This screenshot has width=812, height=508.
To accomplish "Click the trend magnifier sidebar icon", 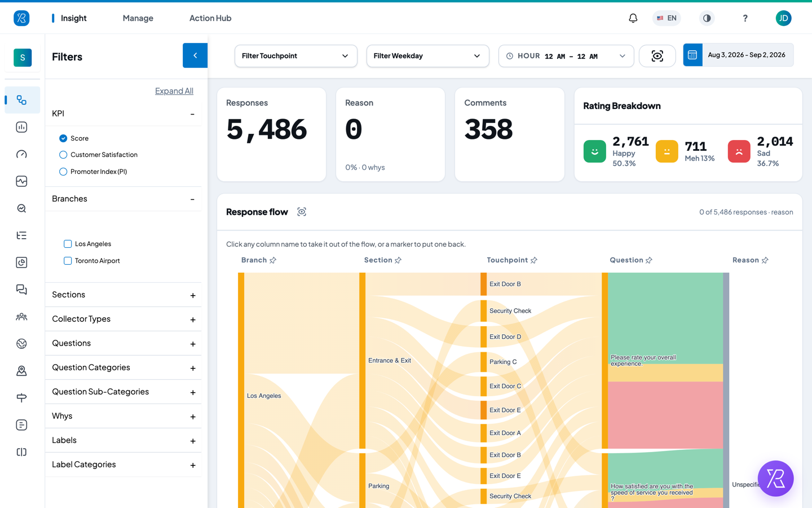I will 22,208.
